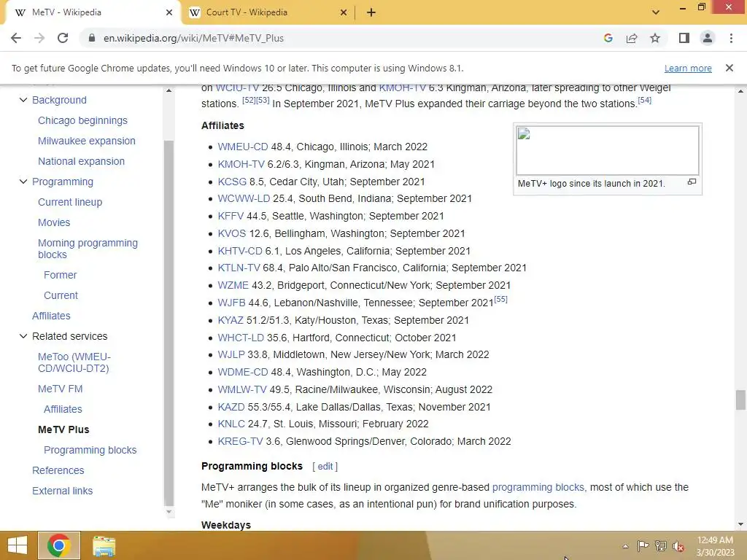
Task: Click the Google icon in address bar
Action: [608, 38]
